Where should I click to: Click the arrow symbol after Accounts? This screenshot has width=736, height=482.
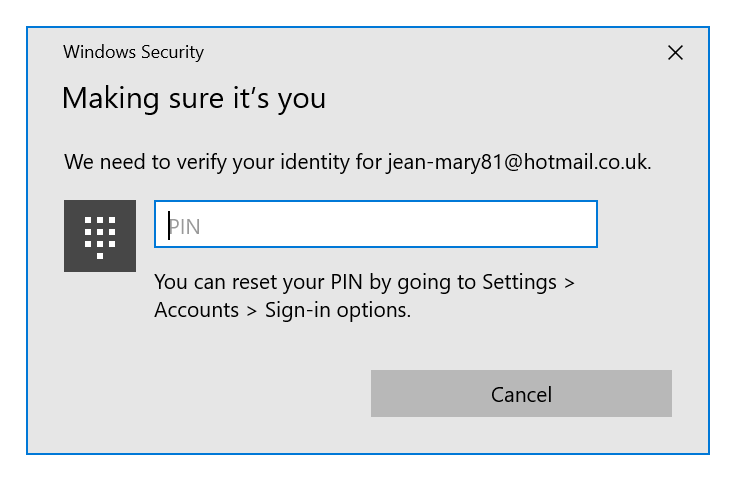(x=252, y=312)
